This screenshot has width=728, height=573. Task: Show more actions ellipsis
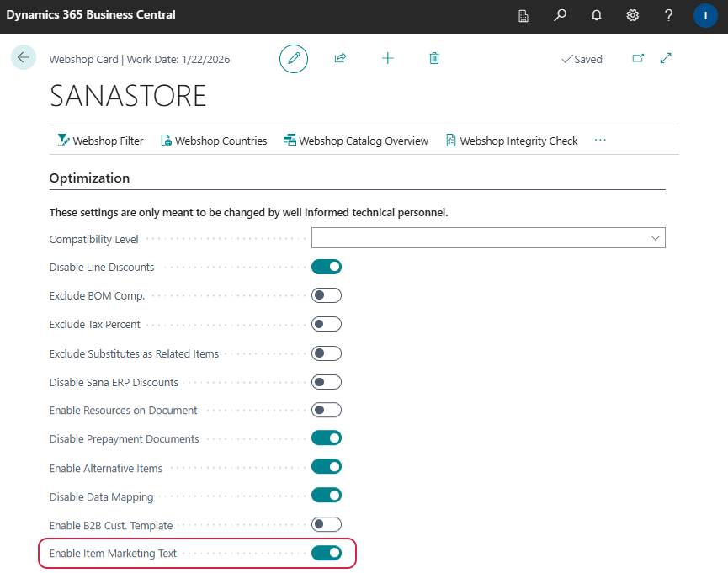pos(600,140)
